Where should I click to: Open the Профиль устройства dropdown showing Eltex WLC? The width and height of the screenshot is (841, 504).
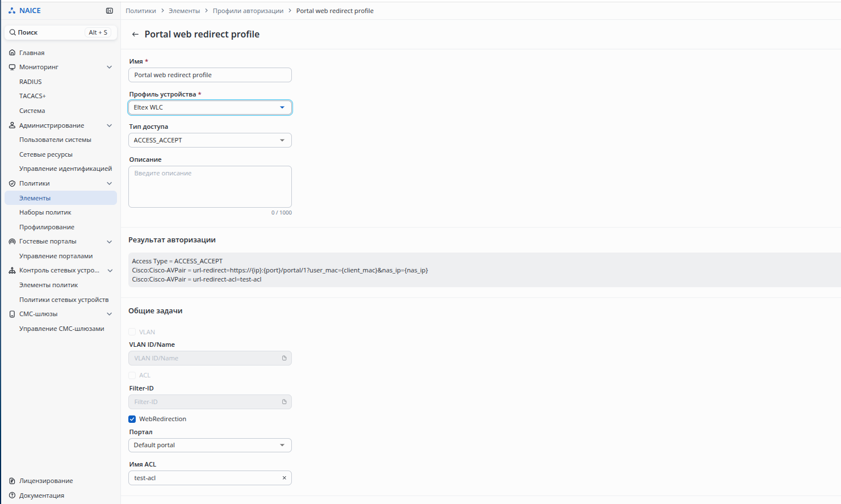pyautogui.click(x=210, y=107)
